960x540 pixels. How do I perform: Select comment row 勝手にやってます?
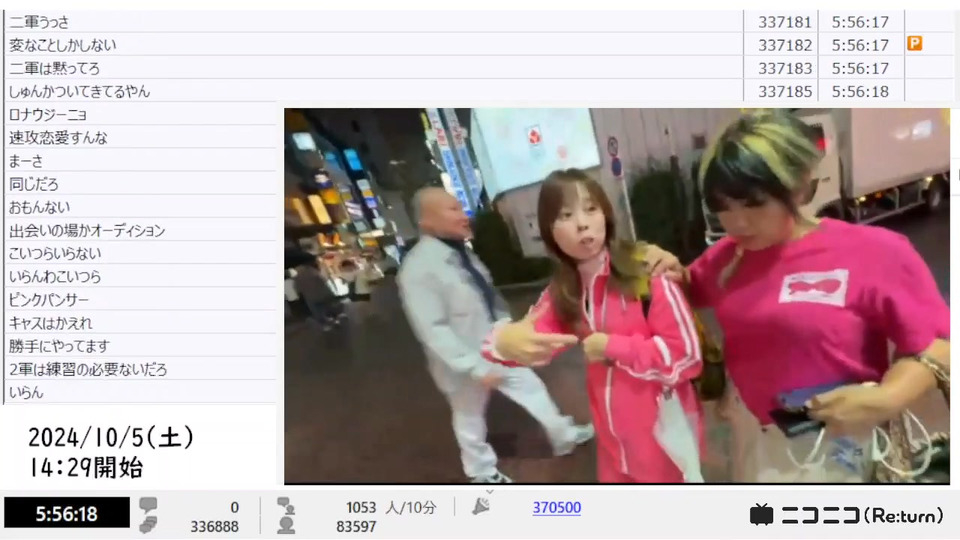point(140,347)
